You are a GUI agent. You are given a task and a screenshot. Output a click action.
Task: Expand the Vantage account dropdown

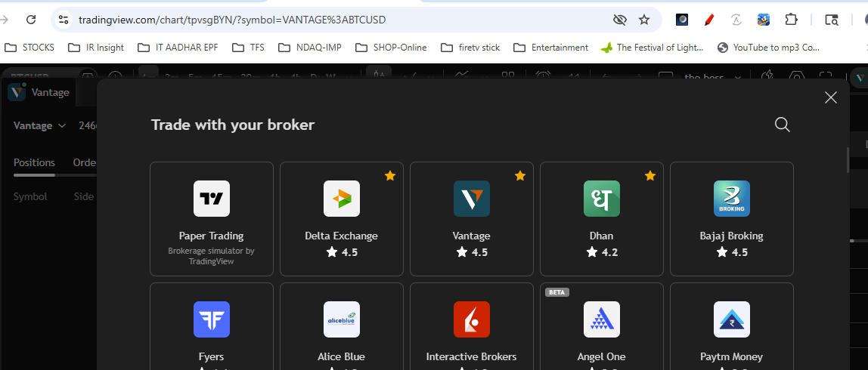point(40,125)
